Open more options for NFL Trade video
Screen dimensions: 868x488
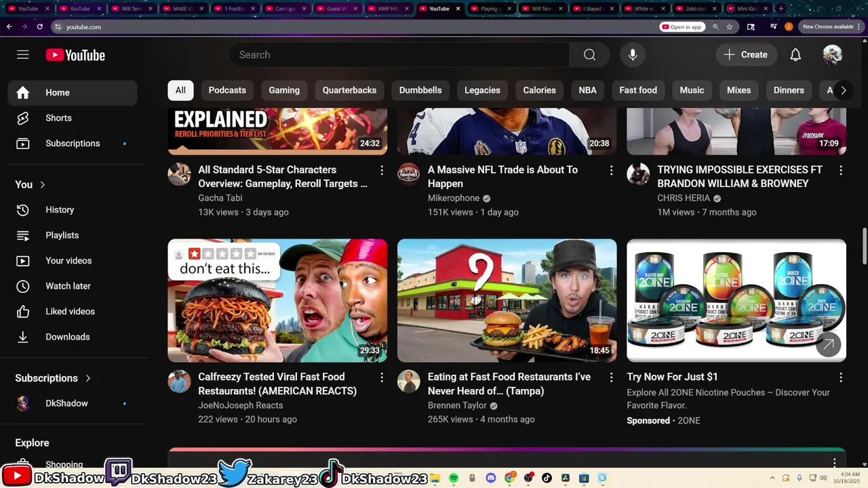pos(611,170)
